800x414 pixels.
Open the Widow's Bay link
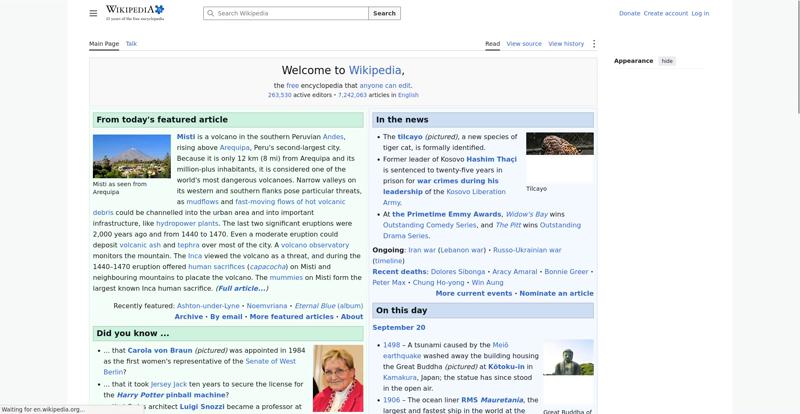click(527, 214)
